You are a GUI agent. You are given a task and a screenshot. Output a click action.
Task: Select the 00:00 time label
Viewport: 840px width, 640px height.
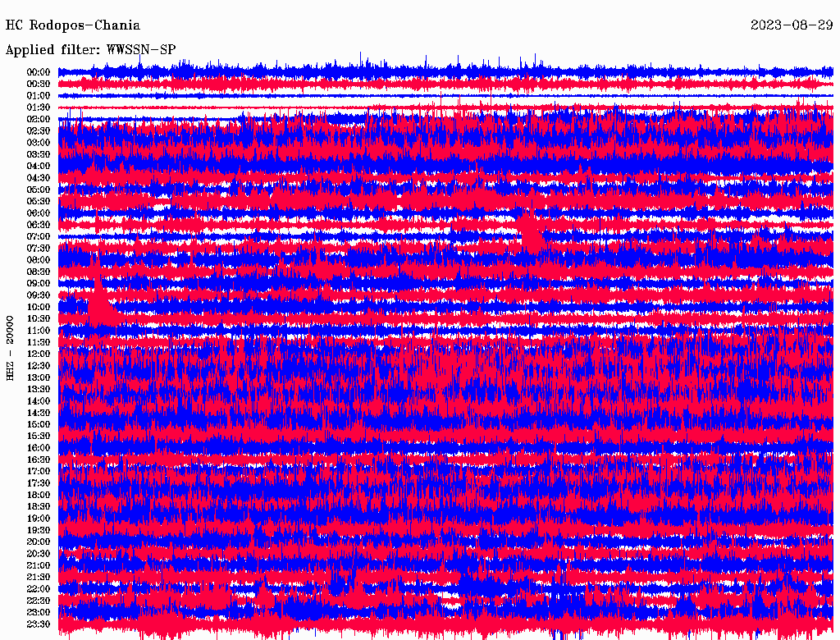click(39, 72)
